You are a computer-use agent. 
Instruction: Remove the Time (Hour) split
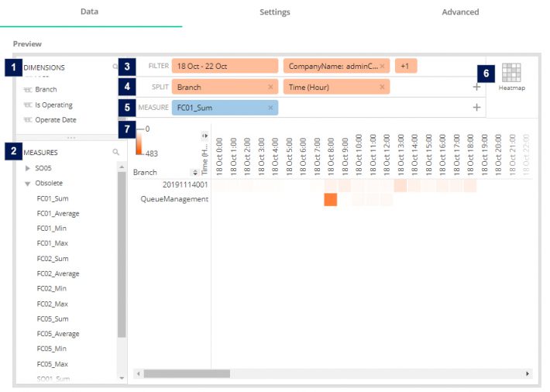pos(383,87)
